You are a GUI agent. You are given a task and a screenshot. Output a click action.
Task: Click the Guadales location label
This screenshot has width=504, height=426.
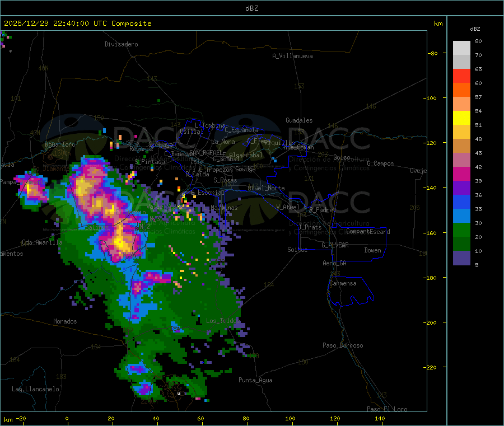[x=299, y=120]
